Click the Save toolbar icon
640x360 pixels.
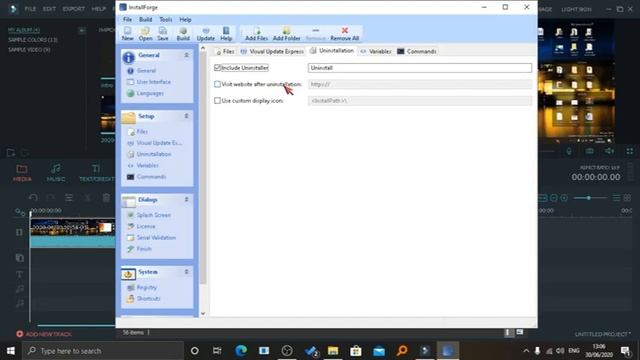pos(162,33)
